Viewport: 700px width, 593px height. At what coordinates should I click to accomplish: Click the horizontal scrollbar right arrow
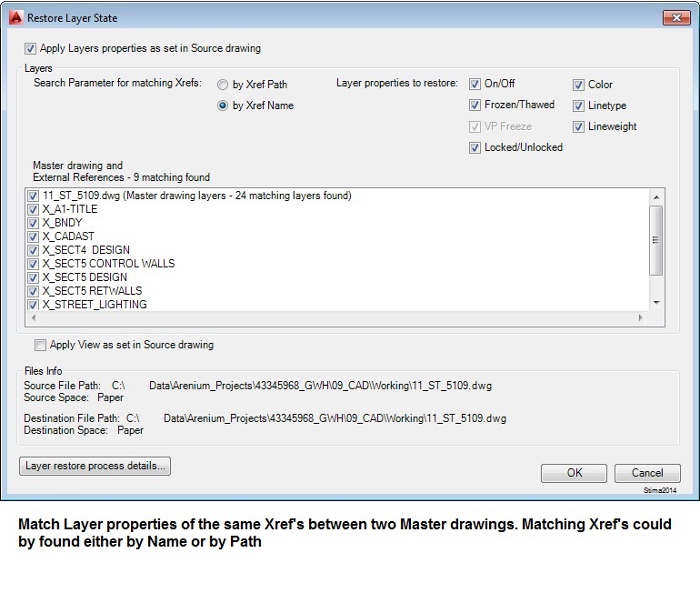coord(640,318)
